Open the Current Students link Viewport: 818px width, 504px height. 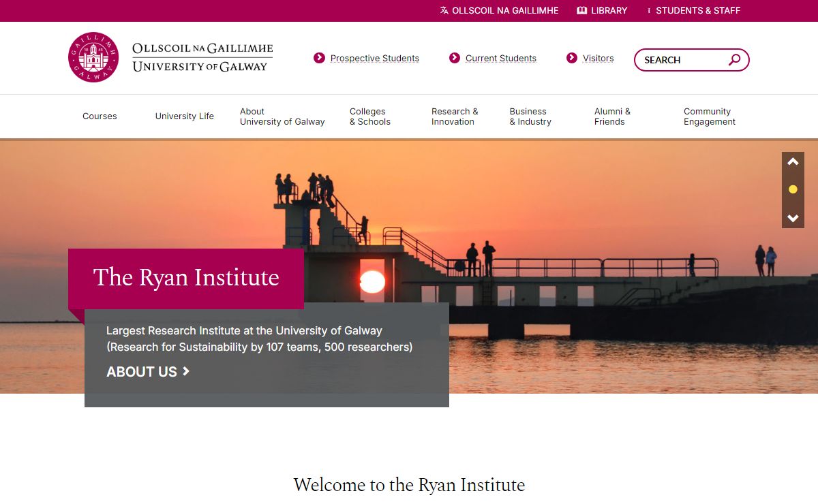pyautogui.click(x=501, y=59)
